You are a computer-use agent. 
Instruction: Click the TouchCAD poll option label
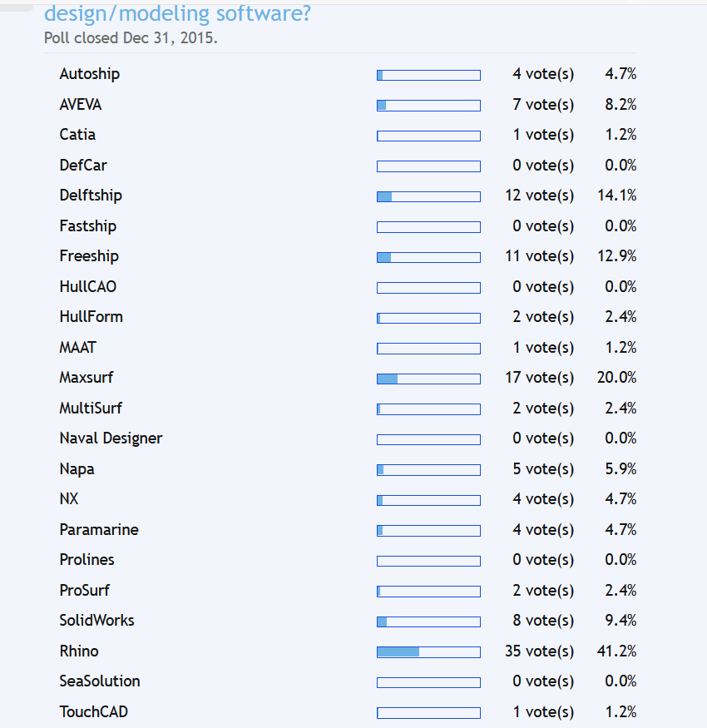tap(94, 712)
